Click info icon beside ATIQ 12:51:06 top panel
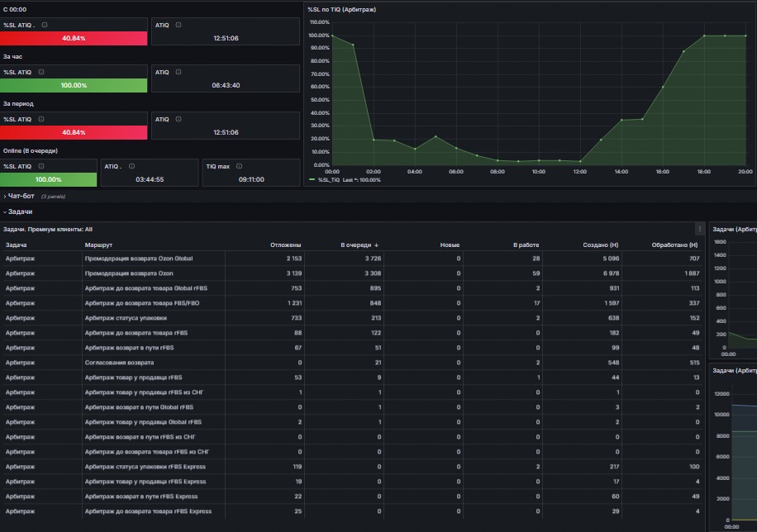The image size is (757, 532). (x=179, y=25)
